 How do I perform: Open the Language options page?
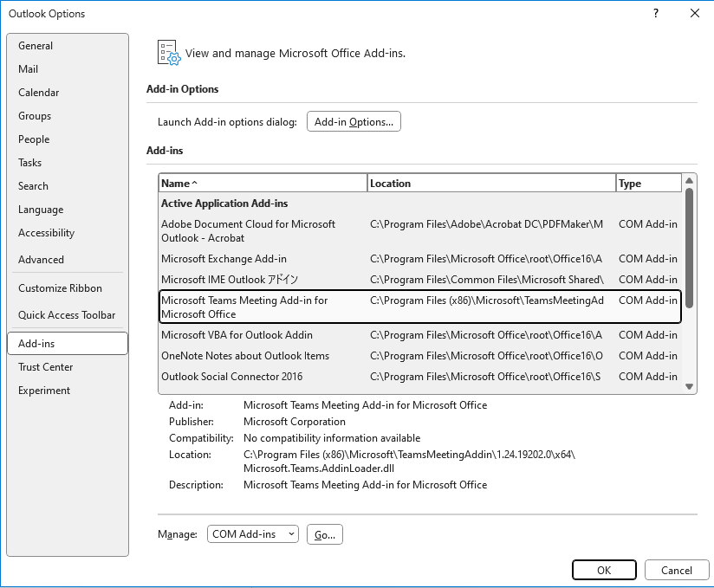click(x=68, y=210)
